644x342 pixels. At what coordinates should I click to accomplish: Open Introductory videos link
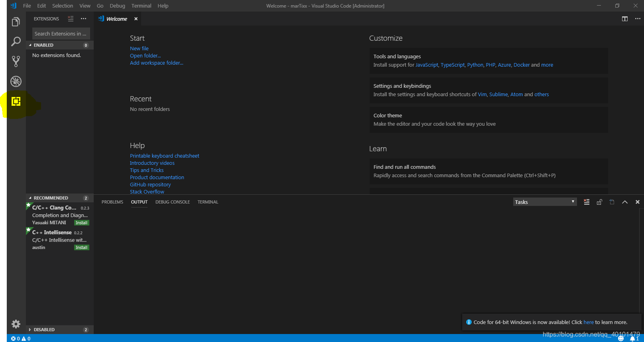pos(152,163)
